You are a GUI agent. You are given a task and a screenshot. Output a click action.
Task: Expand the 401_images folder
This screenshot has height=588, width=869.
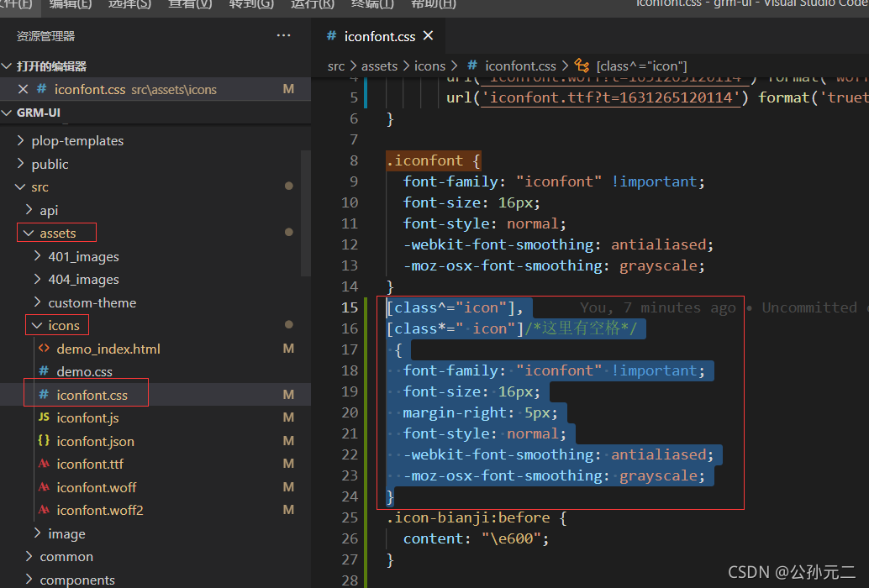tap(37, 256)
